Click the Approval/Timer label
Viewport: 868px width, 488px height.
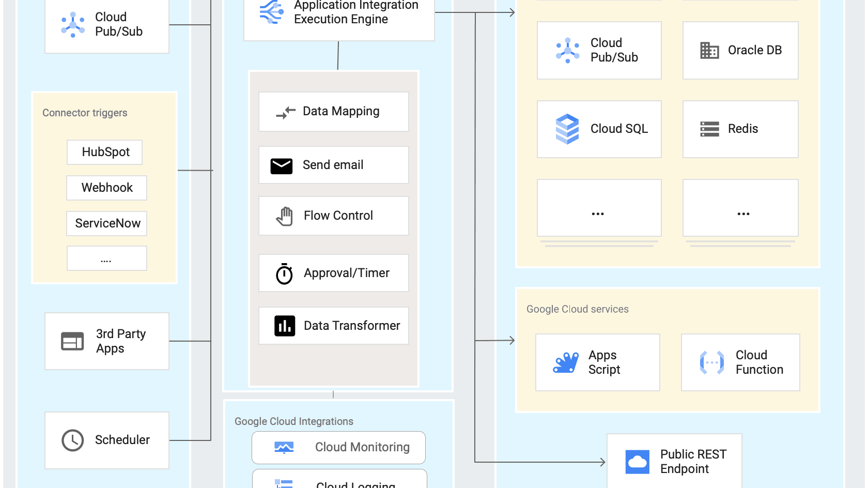click(x=347, y=273)
